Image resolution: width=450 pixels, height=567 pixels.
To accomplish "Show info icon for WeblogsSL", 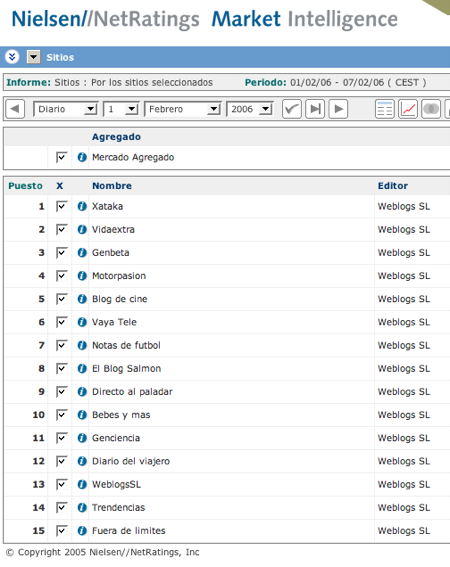I will coord(82,484).
